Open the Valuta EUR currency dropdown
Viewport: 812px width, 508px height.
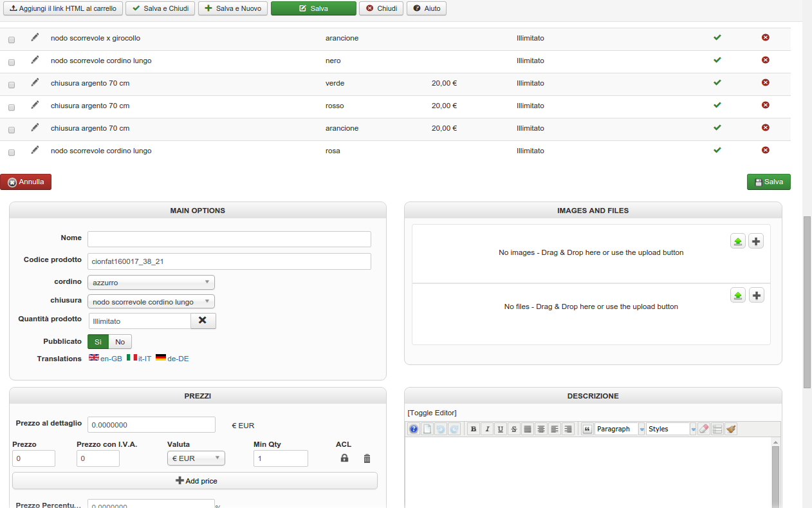(x=196, y=458)
